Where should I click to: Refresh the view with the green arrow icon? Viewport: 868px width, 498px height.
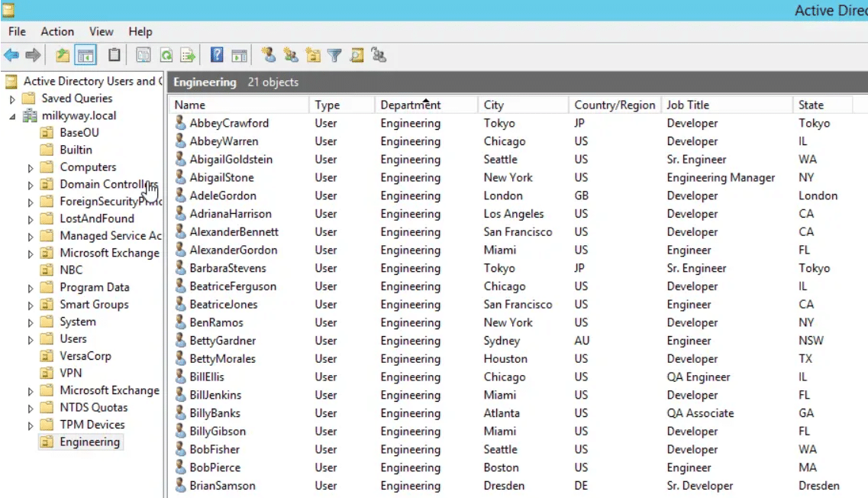point(166,55)
